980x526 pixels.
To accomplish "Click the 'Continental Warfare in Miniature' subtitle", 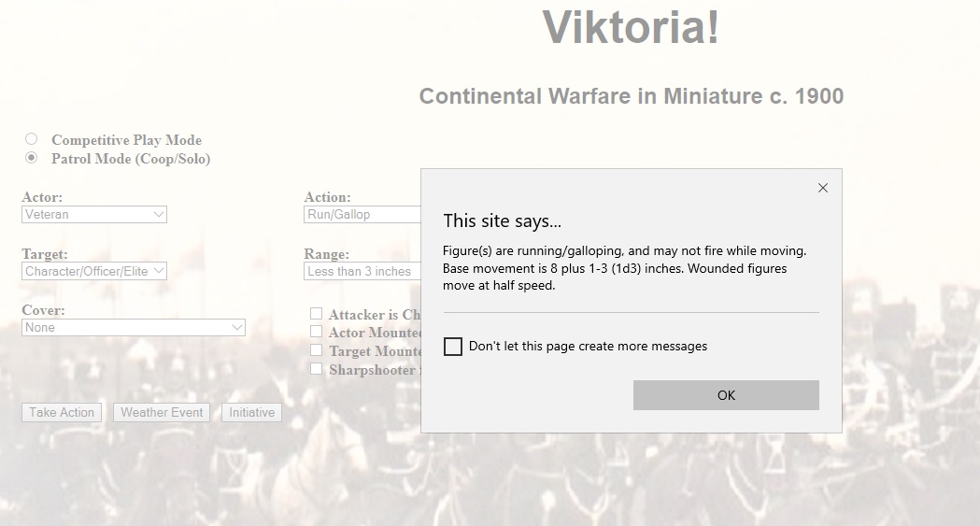I will click(x=631, y=96).
